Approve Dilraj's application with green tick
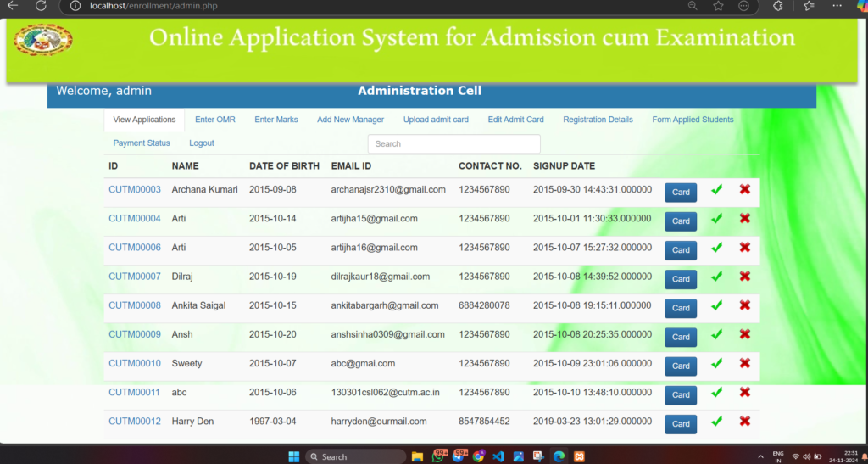 click(x=717, y=276)
